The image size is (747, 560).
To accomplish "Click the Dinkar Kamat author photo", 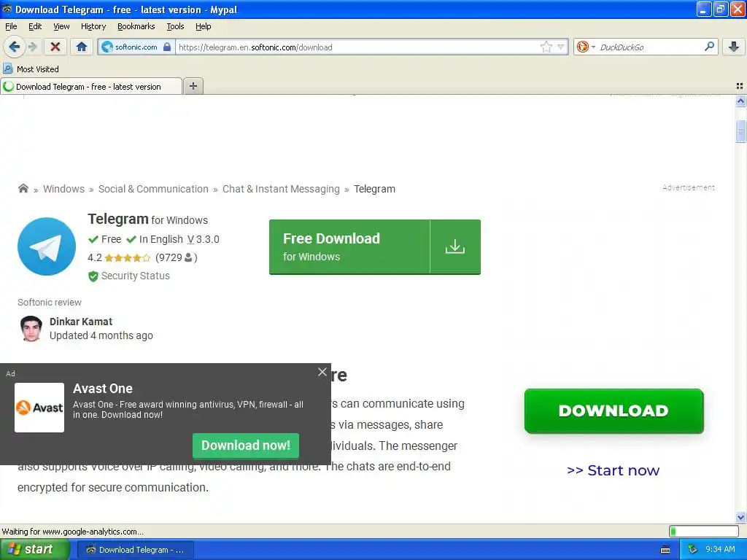I will 31,329.
